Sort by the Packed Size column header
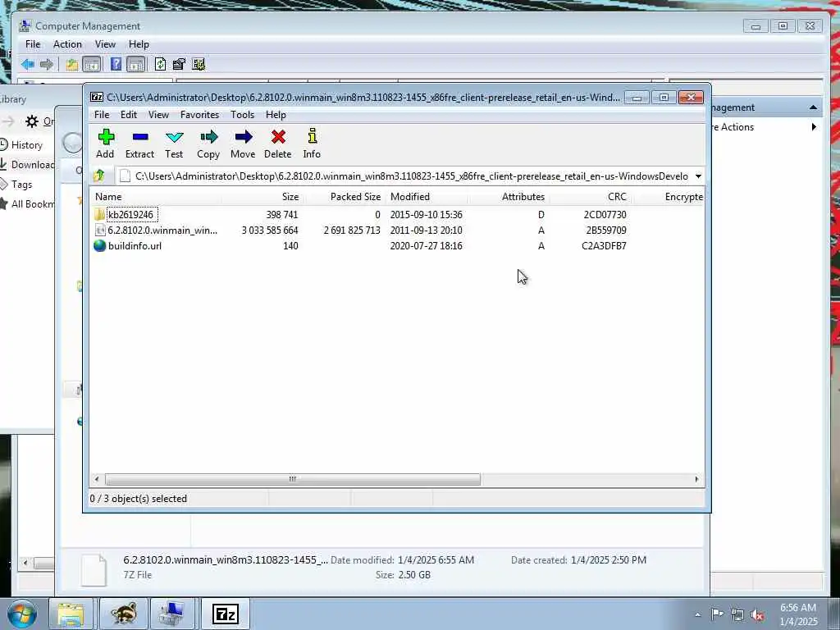This screenshot has width=840, height=630. point(344,197)
